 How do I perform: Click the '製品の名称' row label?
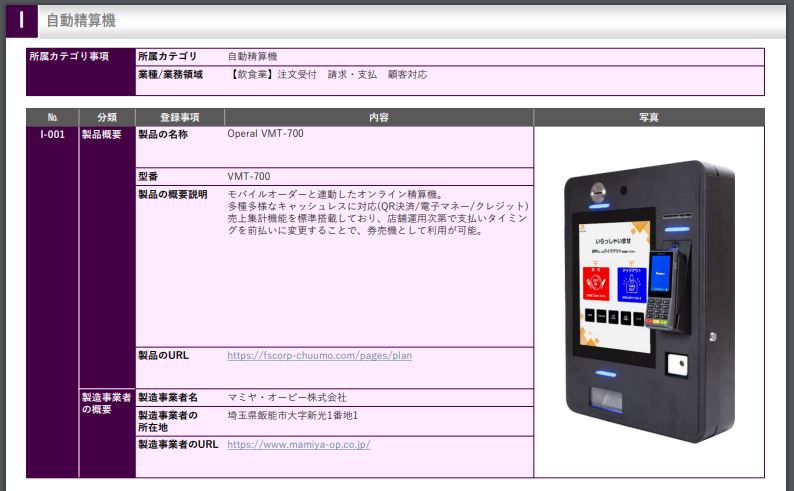[x=163, y=134]
